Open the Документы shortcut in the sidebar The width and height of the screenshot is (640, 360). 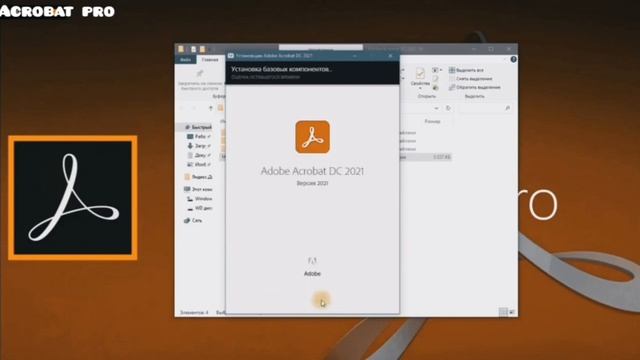point(199,155)
